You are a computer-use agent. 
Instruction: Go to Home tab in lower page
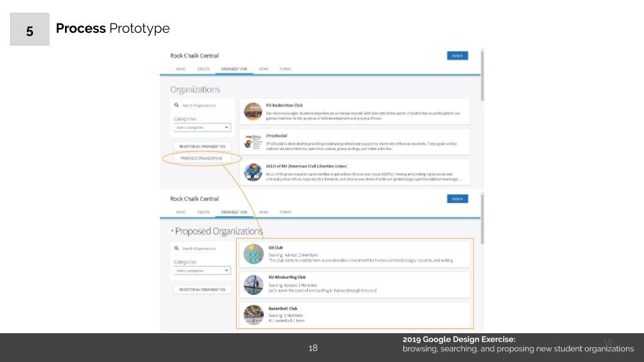click(180, 212)
